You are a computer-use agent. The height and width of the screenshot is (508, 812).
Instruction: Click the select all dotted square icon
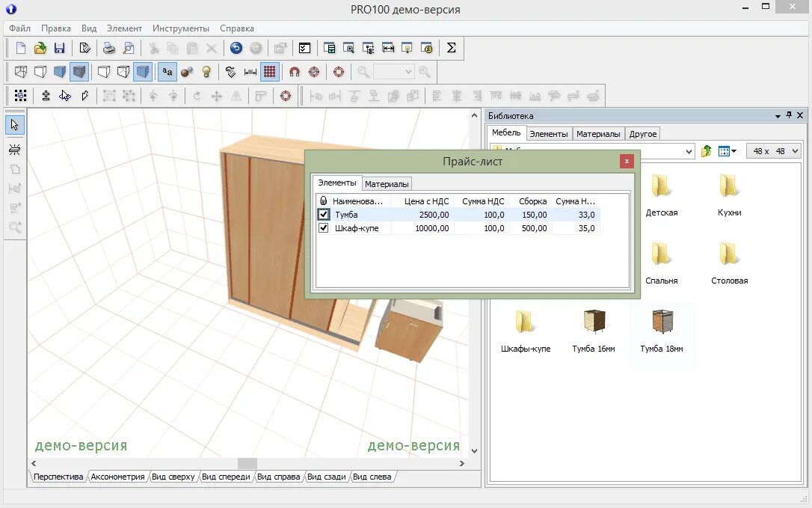(x=21, y=95)
